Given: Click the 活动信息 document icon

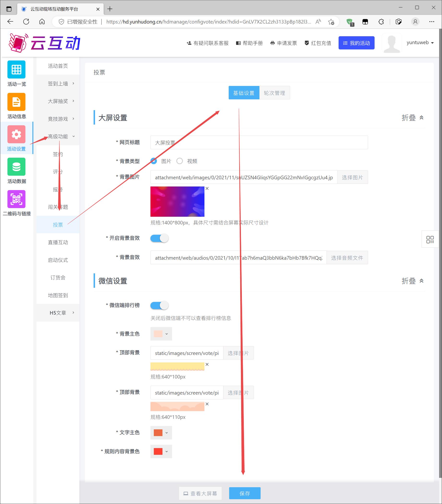Looking at the screenshot, I should (x=16, y=102).
